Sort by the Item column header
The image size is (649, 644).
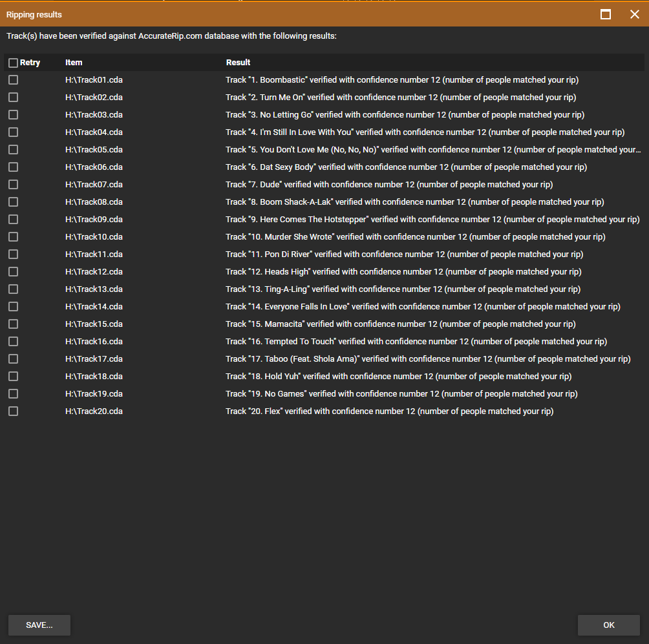pyautogui.click(x=74, y=63)
